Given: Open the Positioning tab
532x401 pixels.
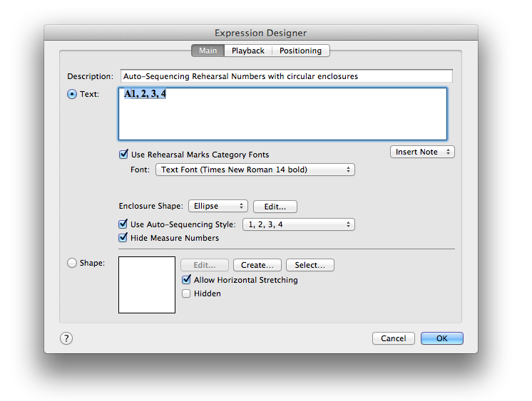Looking at the screenshot, I should pyautogui.click(x=300, y=51).
